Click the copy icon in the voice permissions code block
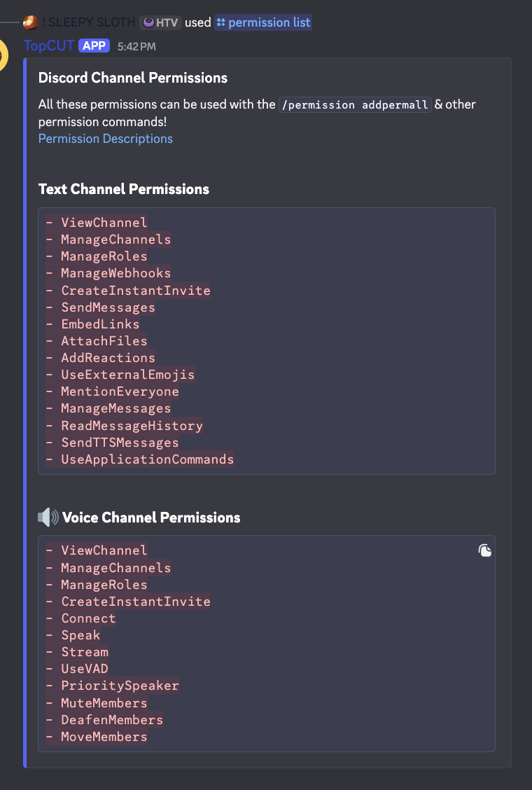 [x=484, y=550]
